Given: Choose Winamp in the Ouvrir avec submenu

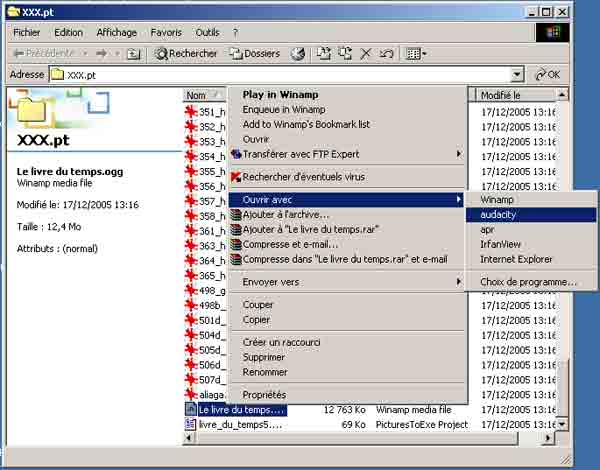Looking at the screenshot, I should pos(531,199).
